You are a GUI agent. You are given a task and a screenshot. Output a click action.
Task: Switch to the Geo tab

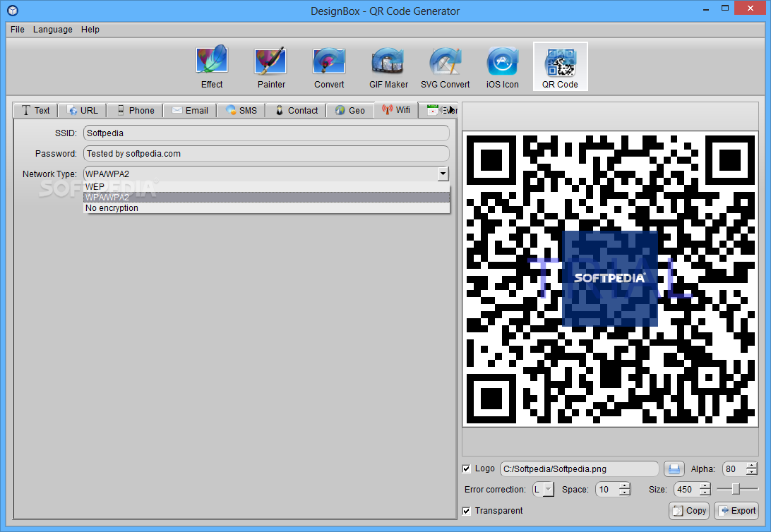pyautogui.click(x=350, y=111)
